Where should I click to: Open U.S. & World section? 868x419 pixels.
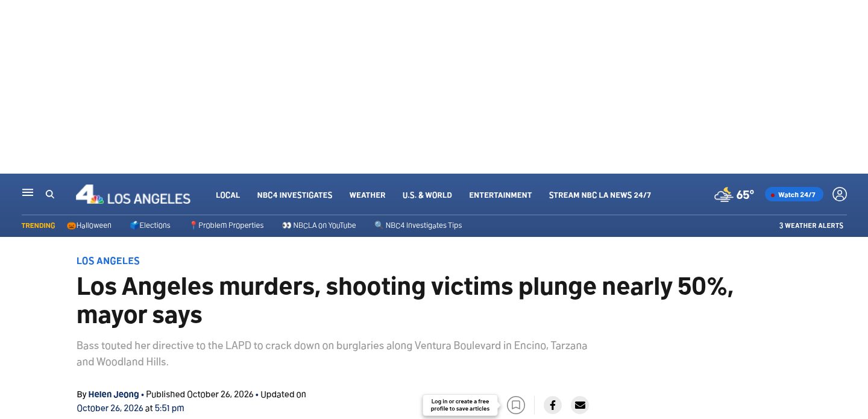pyautogui.click(x=427, y=195)
